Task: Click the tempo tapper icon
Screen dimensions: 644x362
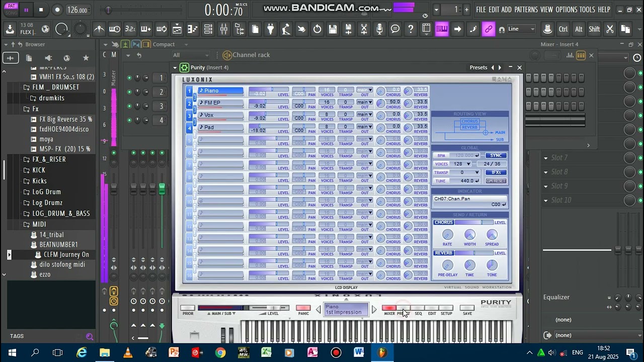Action: 286,29
